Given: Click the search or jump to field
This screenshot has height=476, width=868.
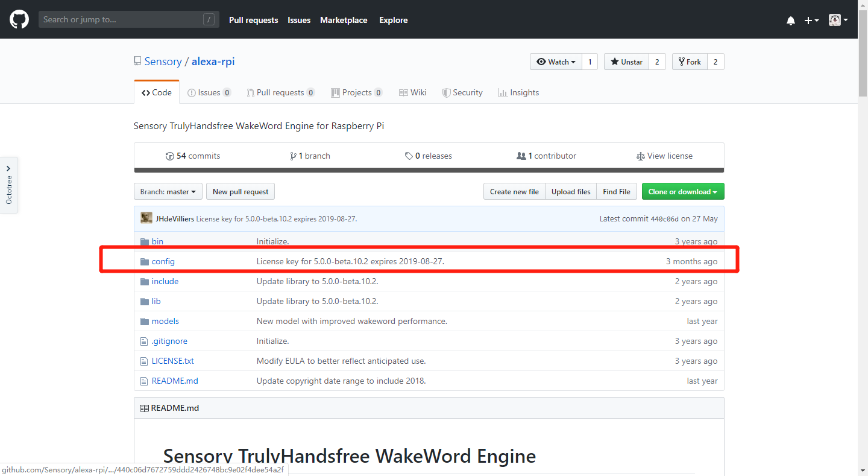Looking at the screenshot, I should (121, 19).
